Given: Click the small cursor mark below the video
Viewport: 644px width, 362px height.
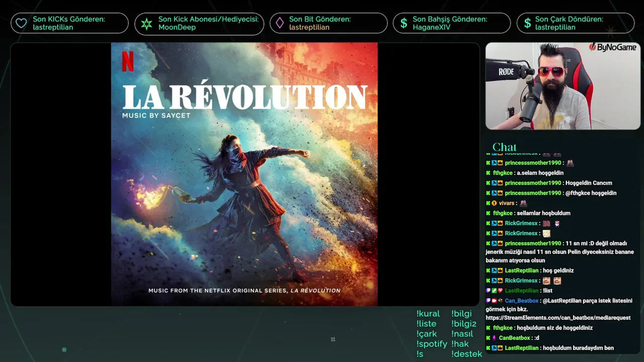Looking at the screenshot, I should (x=333, y=339).
